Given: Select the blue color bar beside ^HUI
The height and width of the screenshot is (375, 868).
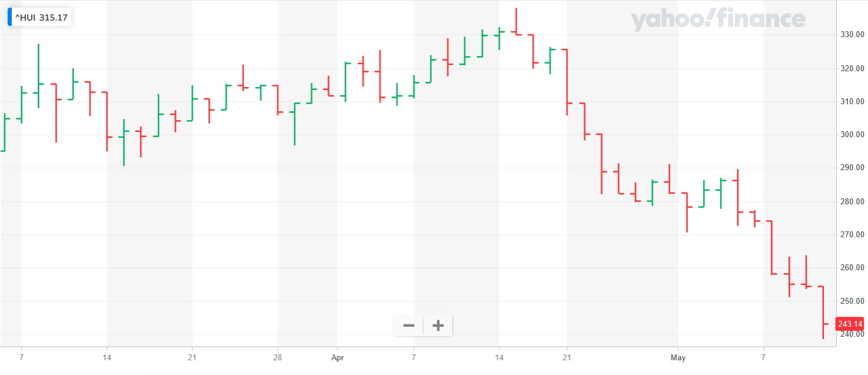Looking at the screenshot, I should point(9,18).
